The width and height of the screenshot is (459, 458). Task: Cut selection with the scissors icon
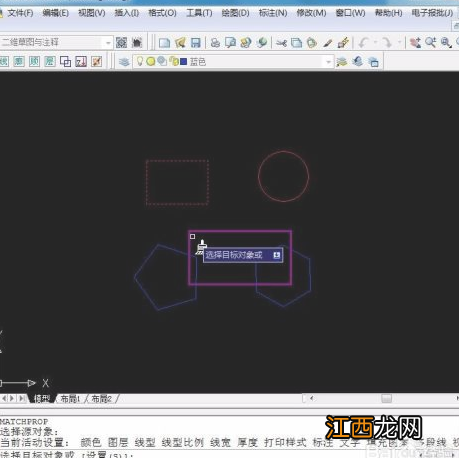click(x=281, y=43)
